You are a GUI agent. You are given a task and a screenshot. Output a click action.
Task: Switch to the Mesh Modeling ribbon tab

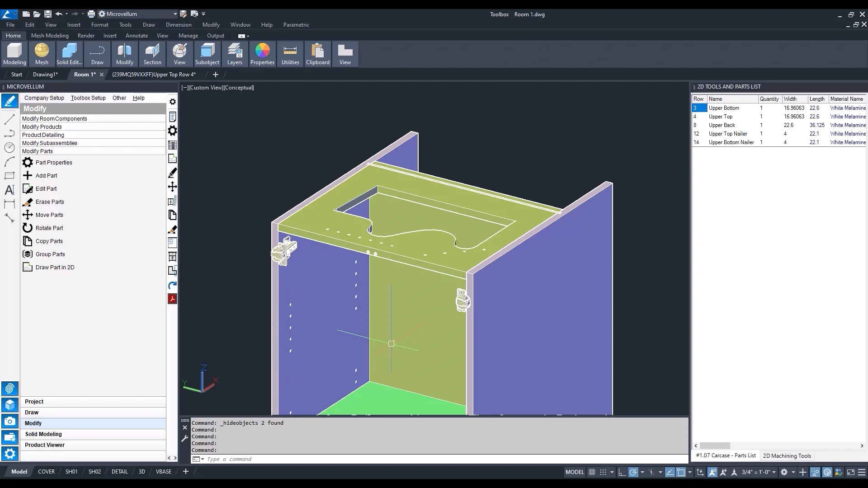50,36
